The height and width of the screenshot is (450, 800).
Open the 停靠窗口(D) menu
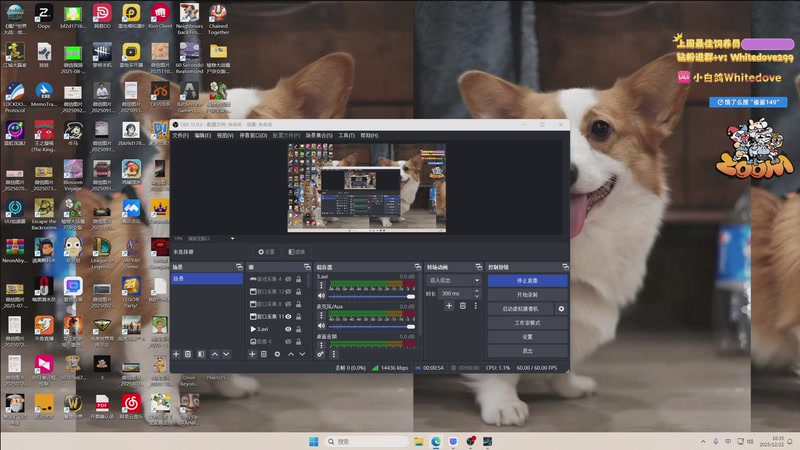click(x=253, y=135)
